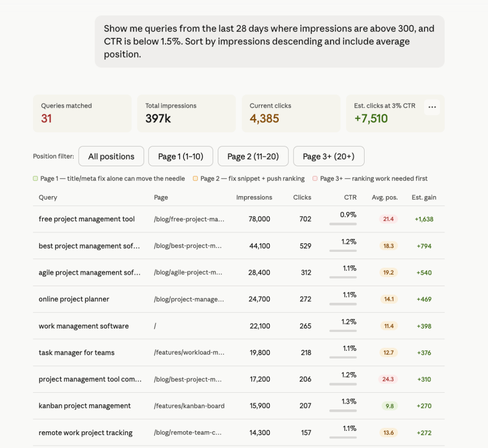This screenshot has height=448, width=488.
Task: Click the green 9.8 position badge
Action: pos(390,406)
